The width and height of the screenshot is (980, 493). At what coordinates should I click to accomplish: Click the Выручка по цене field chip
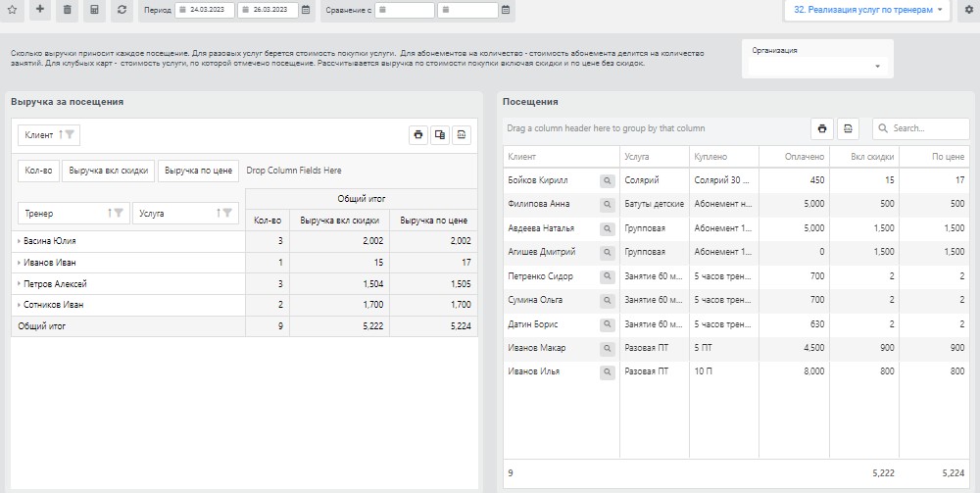point(198,171)
